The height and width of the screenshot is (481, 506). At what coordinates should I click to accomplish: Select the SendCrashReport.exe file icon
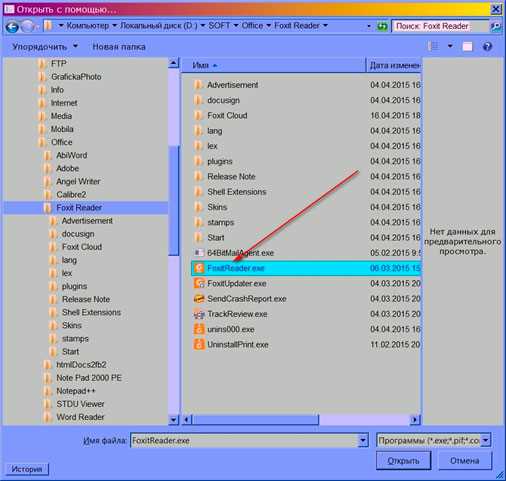(x=199, y=299)
